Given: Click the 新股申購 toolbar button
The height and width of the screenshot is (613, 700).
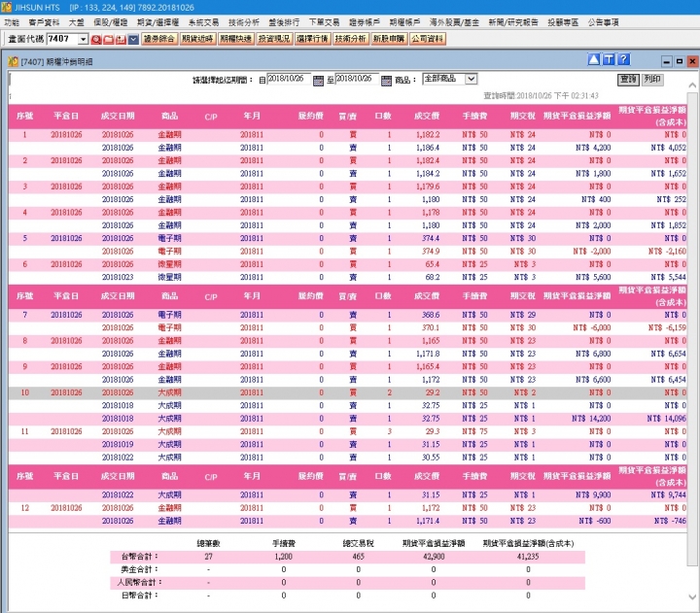Looking at the screenshot, I should tap(389, 39).
